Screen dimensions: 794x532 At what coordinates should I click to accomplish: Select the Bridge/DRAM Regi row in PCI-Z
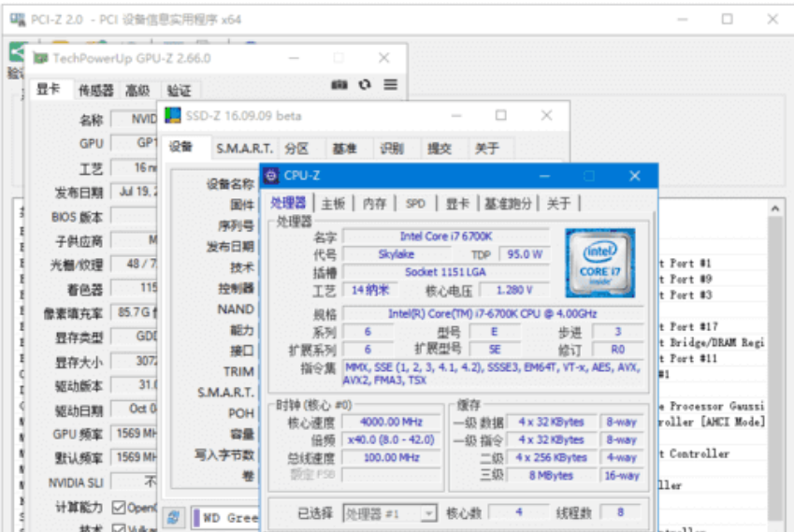[x=712, y=343]
